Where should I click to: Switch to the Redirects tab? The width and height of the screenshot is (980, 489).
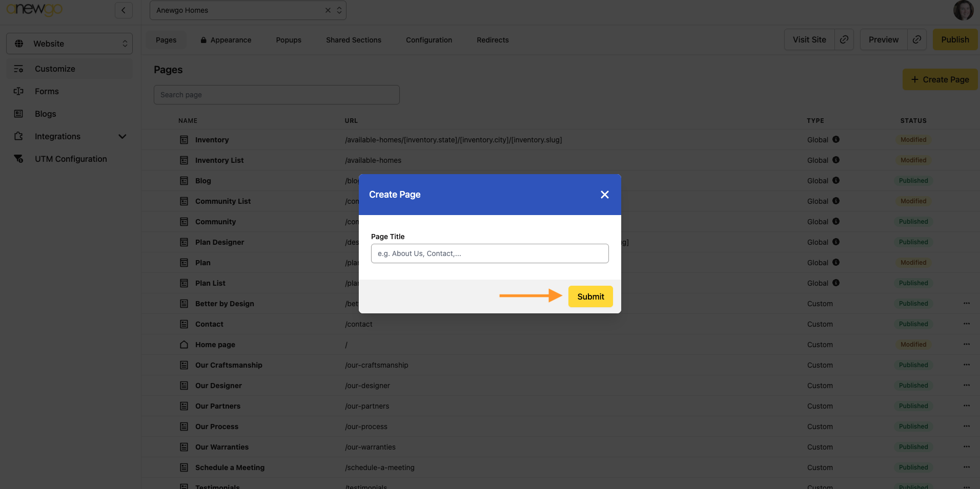tap(493, 40)
